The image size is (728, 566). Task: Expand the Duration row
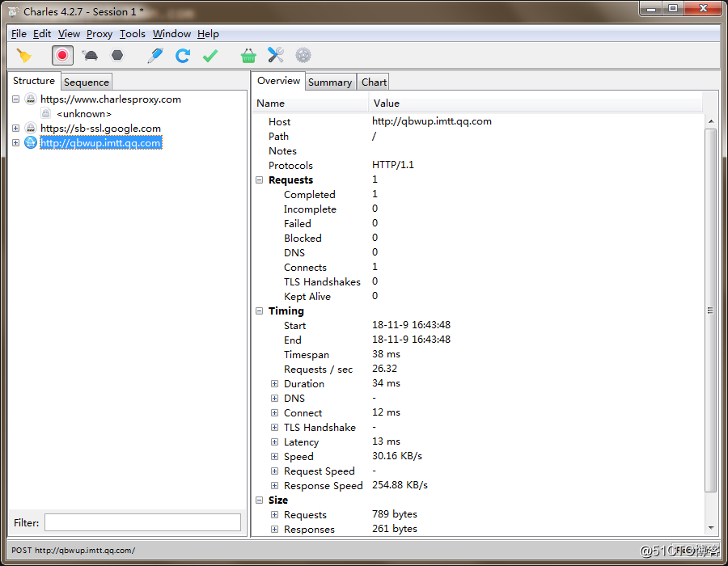click(x=274, y=384)
